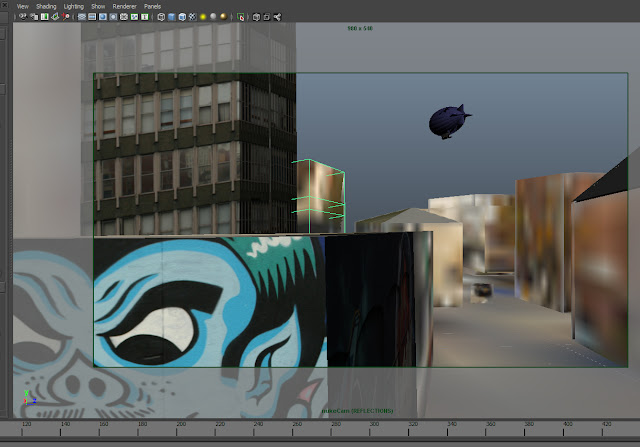Image resolution: width=640 pixels, height=447 pixels.
Task: Click the camera Bookmarks icon
Action: (x=44, y=17)
